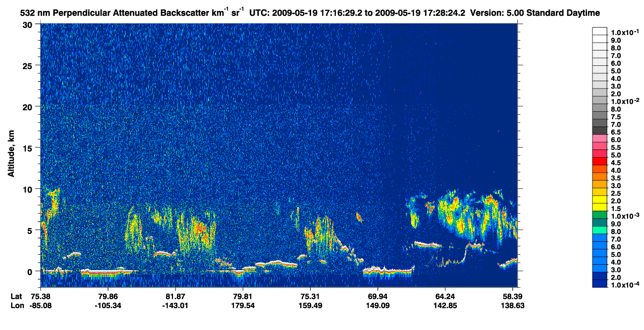Viewport: 644px width, 330px height.
Task: Select latitude value 64.24
Action: point(445,297)
